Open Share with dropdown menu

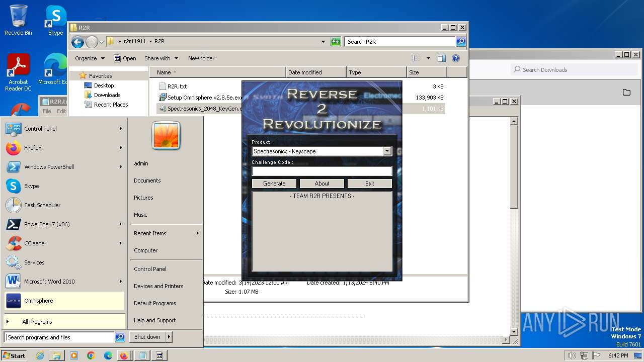pos(161,58)
